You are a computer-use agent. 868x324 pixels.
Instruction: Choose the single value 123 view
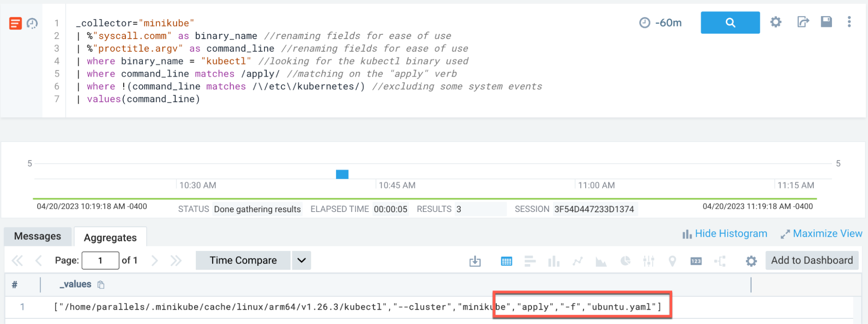point(696,261)
